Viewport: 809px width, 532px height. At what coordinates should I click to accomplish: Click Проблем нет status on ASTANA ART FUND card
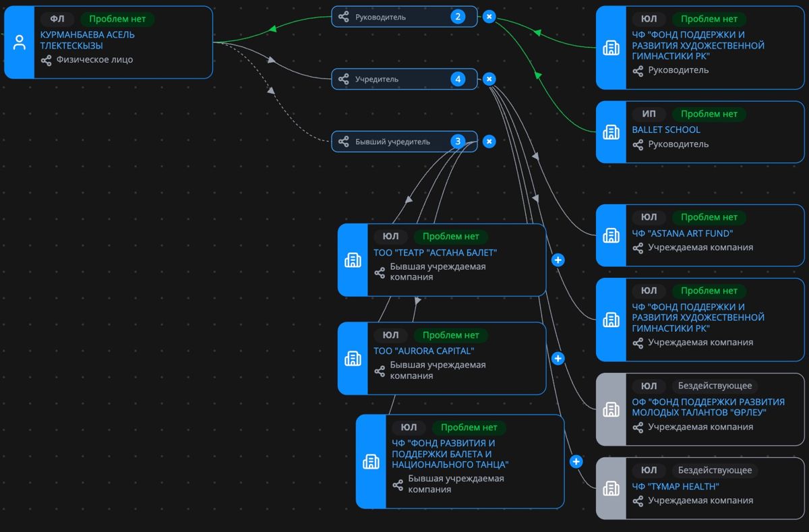pyautogui.click(x=709, y=217)
